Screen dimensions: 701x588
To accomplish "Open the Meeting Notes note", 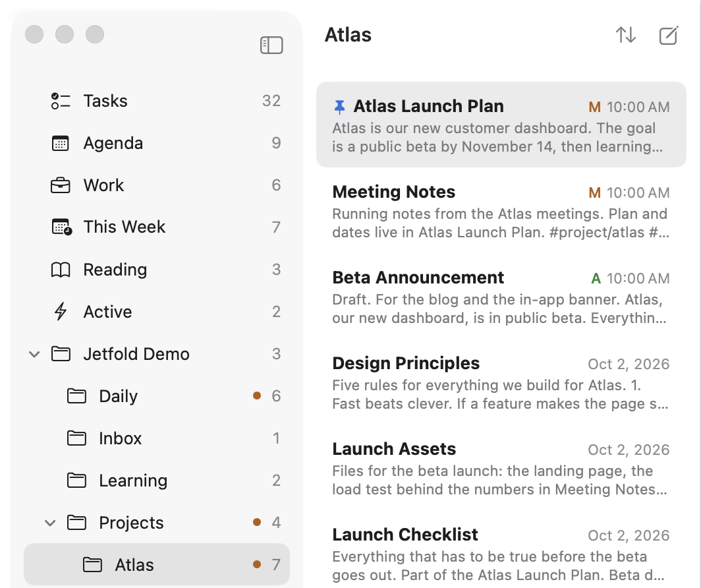I will [x=501, y=210].
